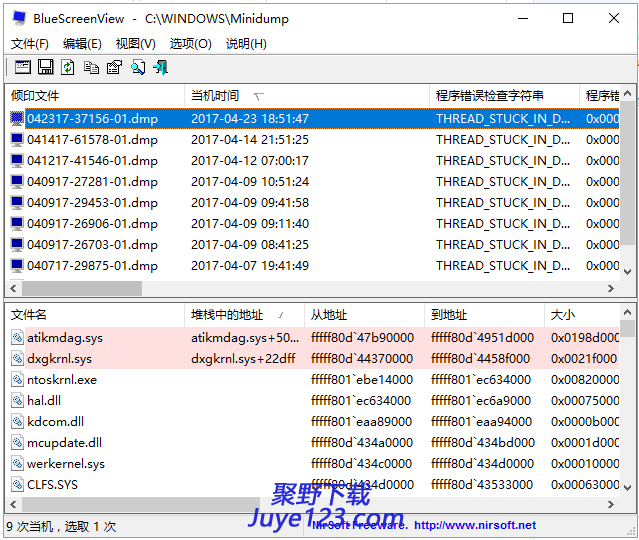Click the BlueScreenView app icon in title bar
Screen dimensions: 639x540
[x=19, y=18]
